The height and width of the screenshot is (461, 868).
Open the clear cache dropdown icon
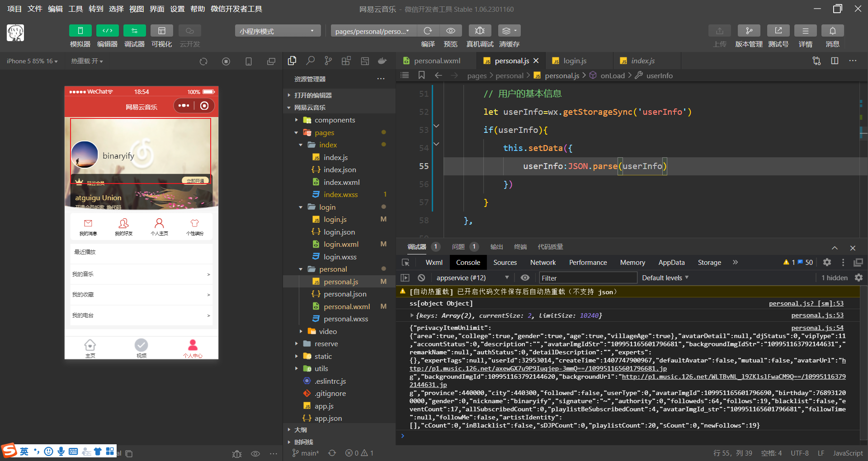click(x=509, y=30)
